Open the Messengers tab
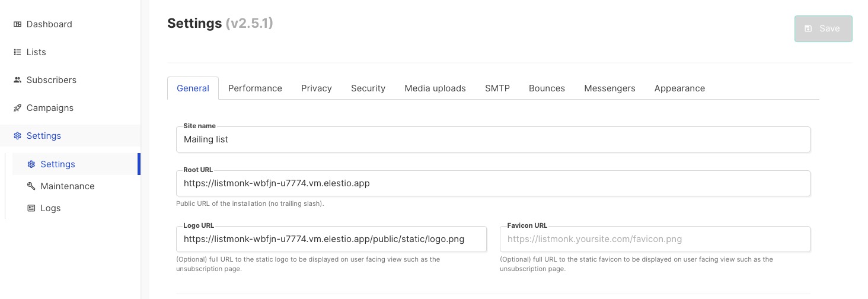 (609, 88)
